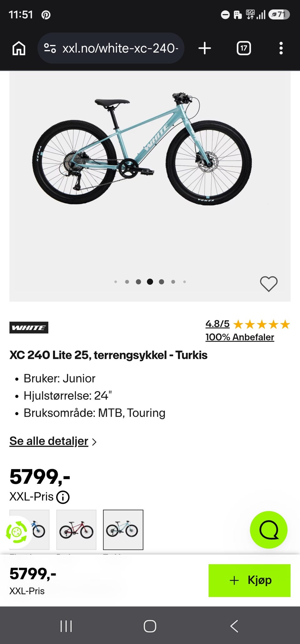Open the green chat bubble
Screen dimensions: 300x644
click(x=269, y=530)
